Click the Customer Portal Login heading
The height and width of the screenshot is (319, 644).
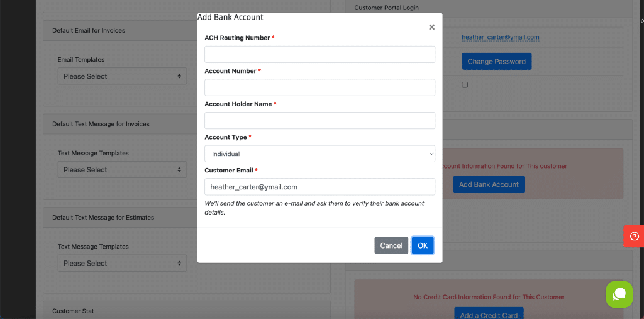point(387,8)
